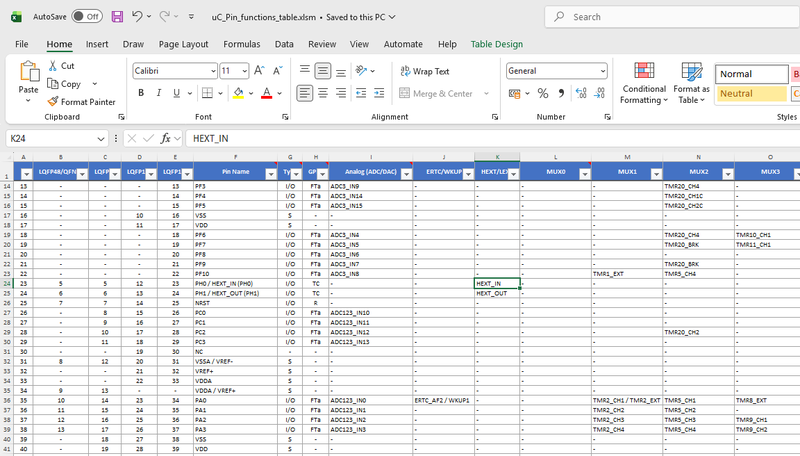
Task: Switch to the Page Layout tab
Action: pyautogui.click(x=183, y=44)
